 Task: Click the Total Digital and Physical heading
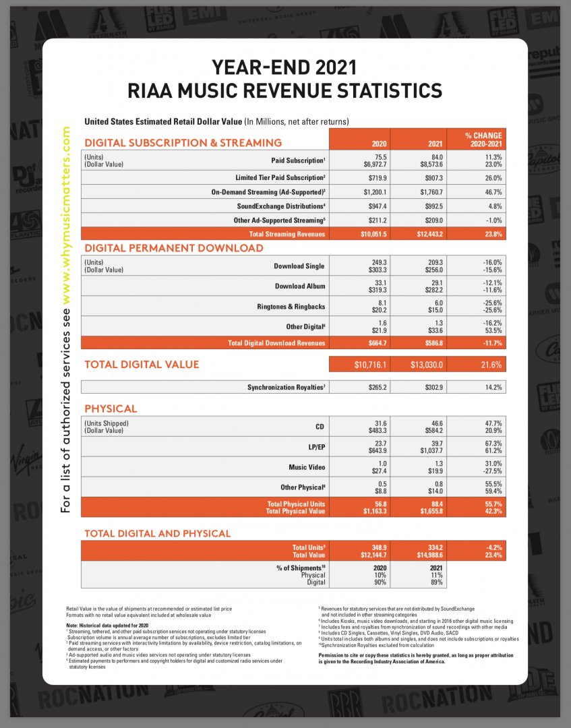157,533
